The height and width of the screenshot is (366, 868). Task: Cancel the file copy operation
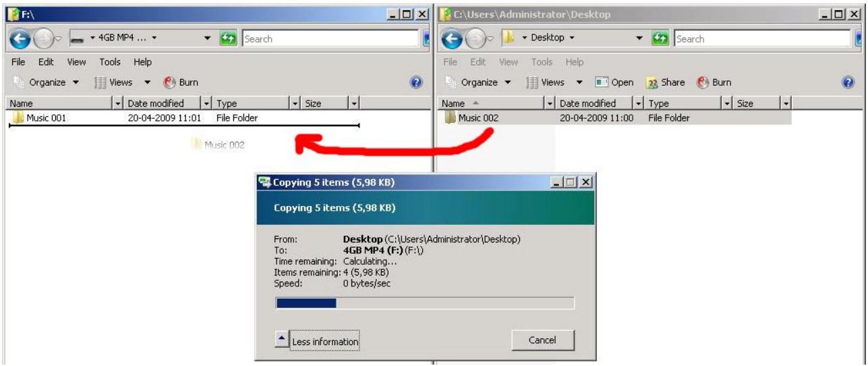[542, 340]
